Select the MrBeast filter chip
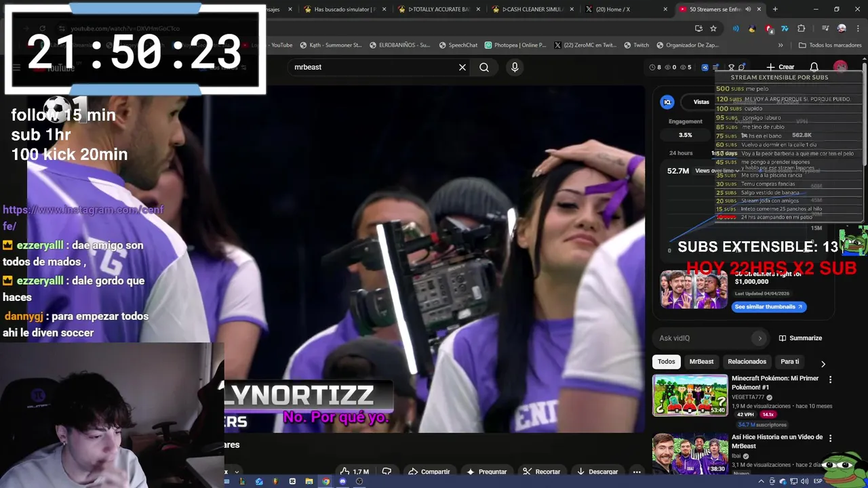Screen dimensions: 868x488 click(701, 361)
